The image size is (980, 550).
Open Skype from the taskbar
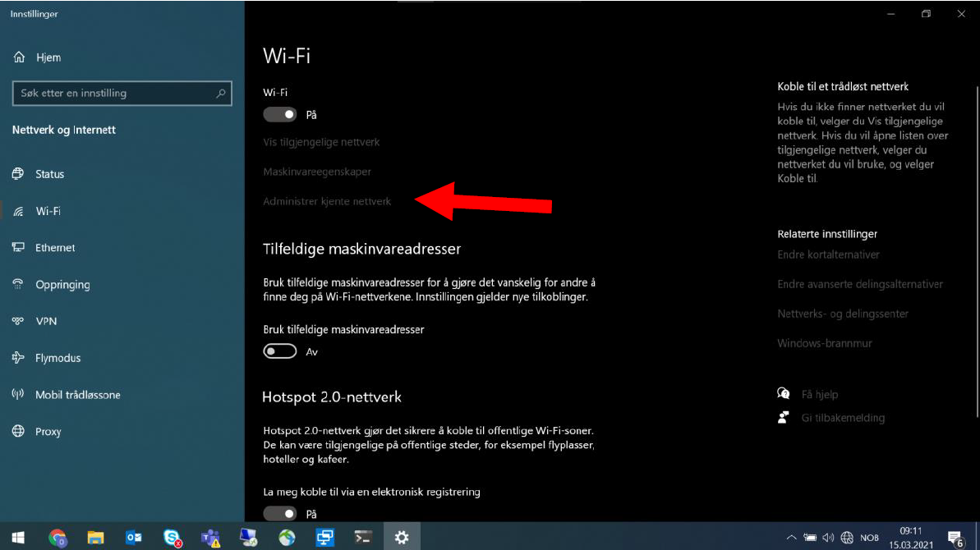coord(172,538)
